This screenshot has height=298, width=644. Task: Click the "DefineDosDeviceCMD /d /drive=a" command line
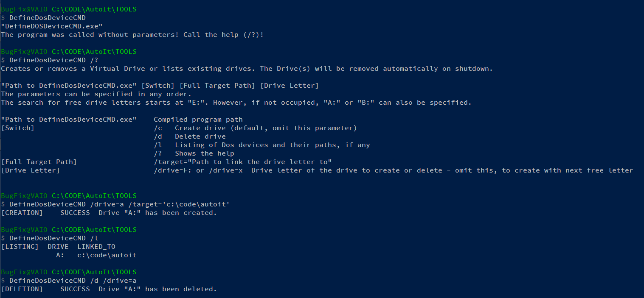click(x=73, y=281)
